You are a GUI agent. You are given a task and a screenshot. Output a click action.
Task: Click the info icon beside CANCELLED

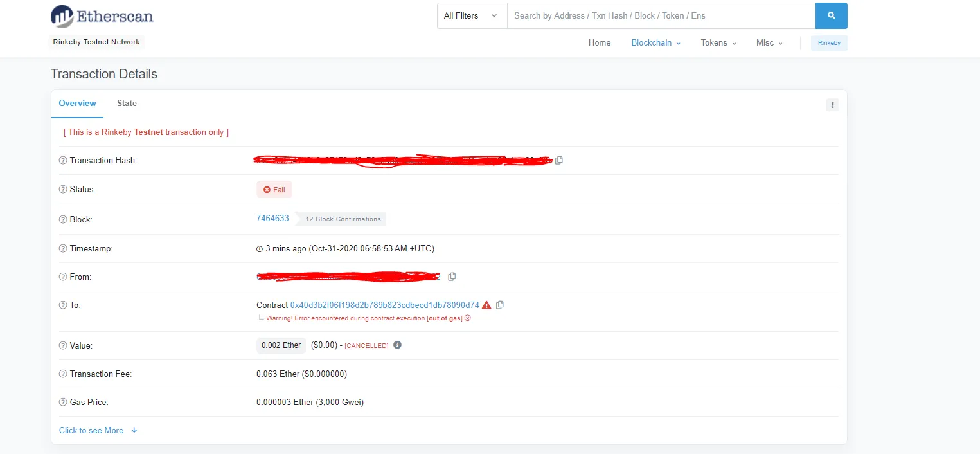[x=397, y=345]
